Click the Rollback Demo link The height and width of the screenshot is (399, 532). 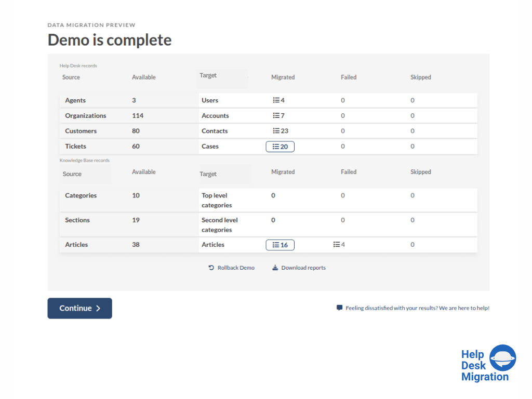pyautogui.click(x=236, y=268)
